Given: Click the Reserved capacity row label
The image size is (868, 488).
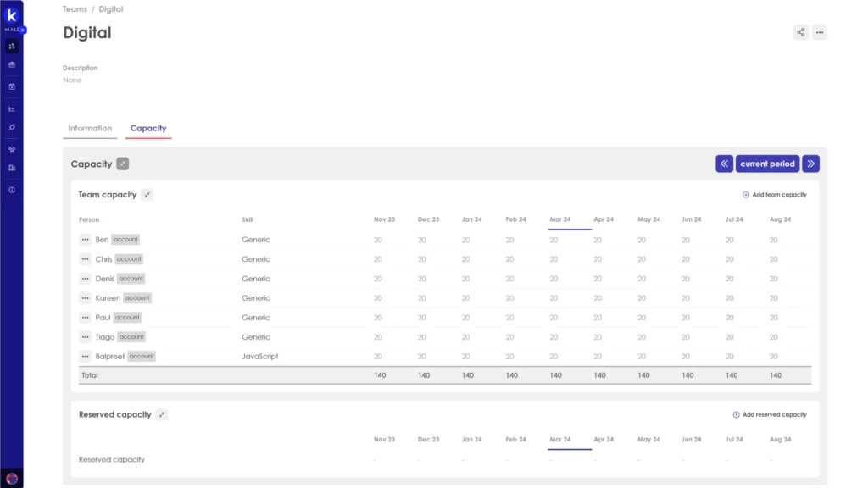Looking at the screenshot, I should 111,460.
